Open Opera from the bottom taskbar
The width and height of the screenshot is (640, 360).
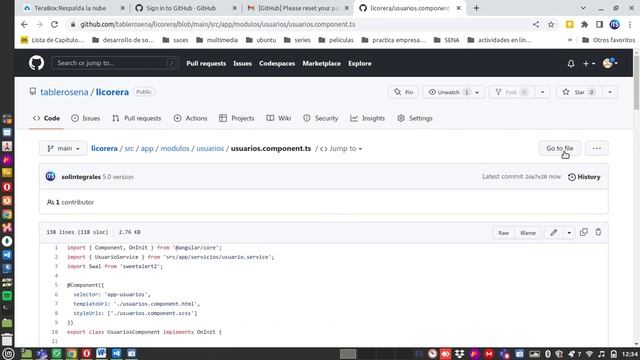click(87, 353)
